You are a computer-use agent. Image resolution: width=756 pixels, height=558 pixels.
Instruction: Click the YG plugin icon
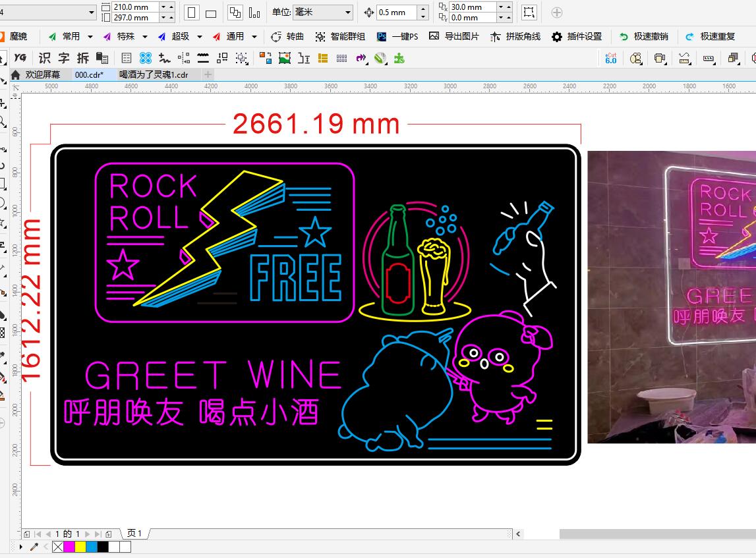[x=20, y=59]
